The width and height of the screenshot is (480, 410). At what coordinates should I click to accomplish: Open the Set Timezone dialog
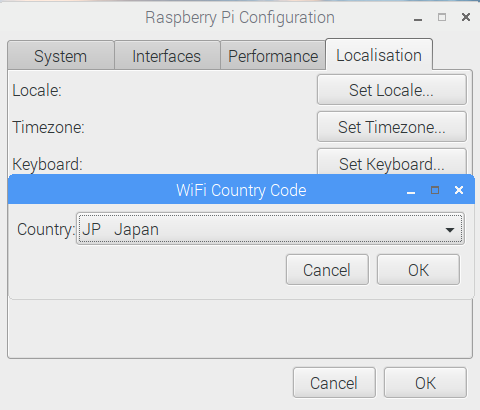392,127
